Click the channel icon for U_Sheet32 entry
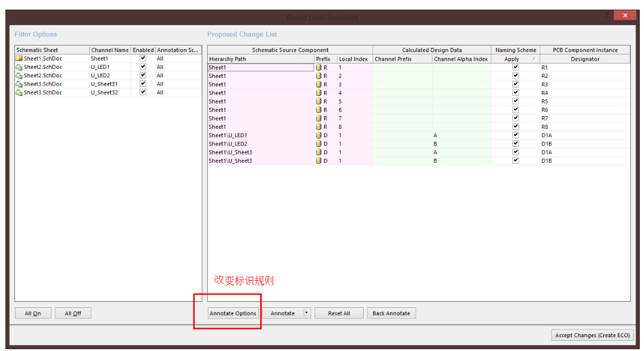 [x=19, y=92]
